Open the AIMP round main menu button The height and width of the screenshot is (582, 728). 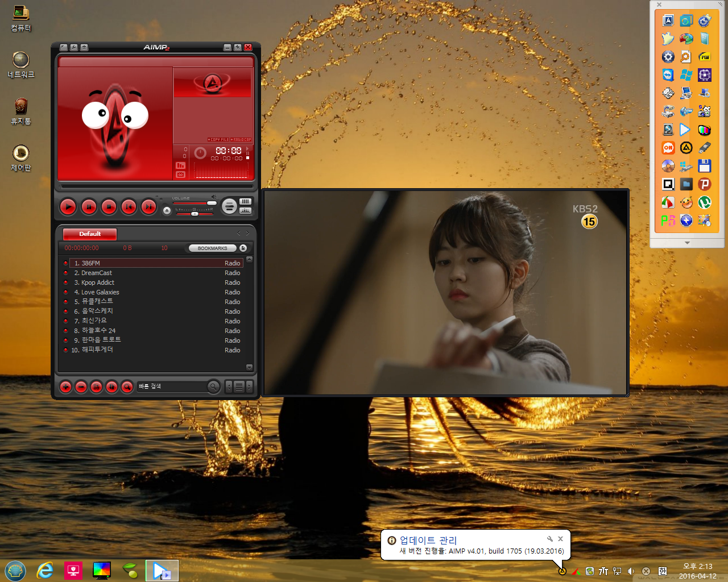coord(229,206)
